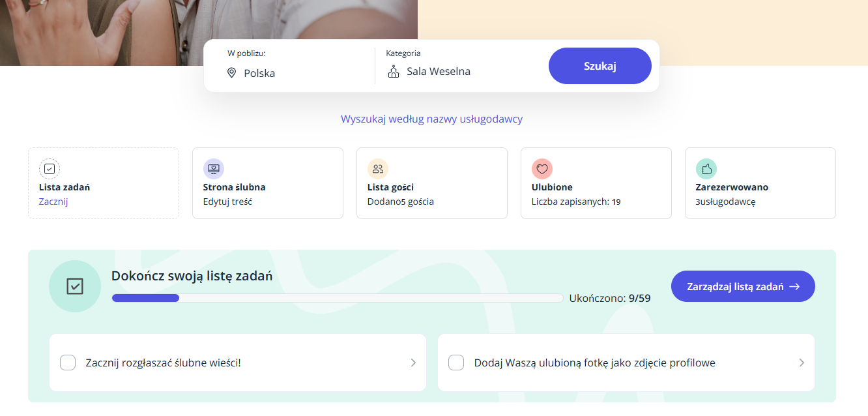Click the Strona ślubna monitor icon
The image size is (868, 416).
[214, 169]
